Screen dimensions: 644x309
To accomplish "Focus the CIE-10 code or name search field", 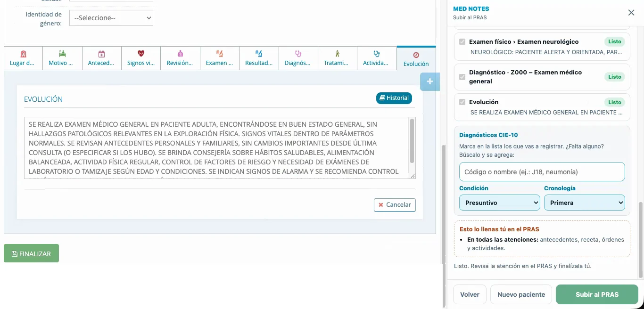I will pyautogui.click(x=542, y=172).
